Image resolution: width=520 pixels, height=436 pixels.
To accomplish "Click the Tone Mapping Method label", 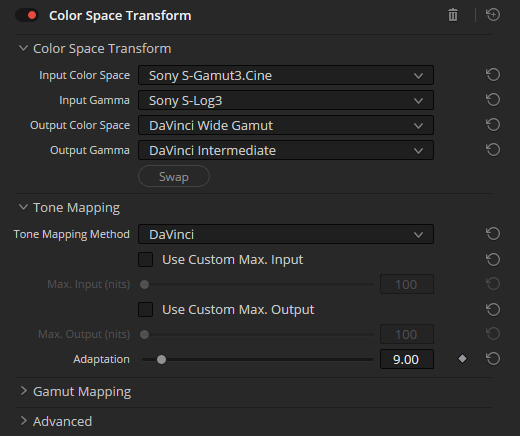I will [72, 234].
